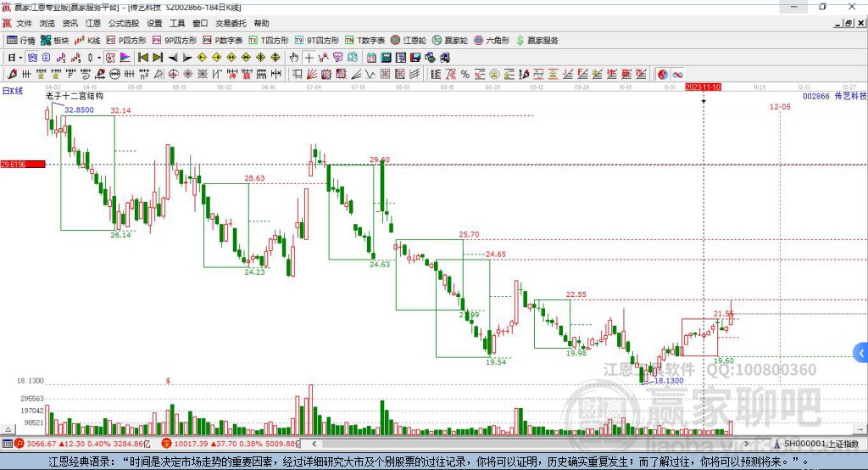
Task: Click the red pencil eraser tool icon
Action: click(x=12, y=75)
